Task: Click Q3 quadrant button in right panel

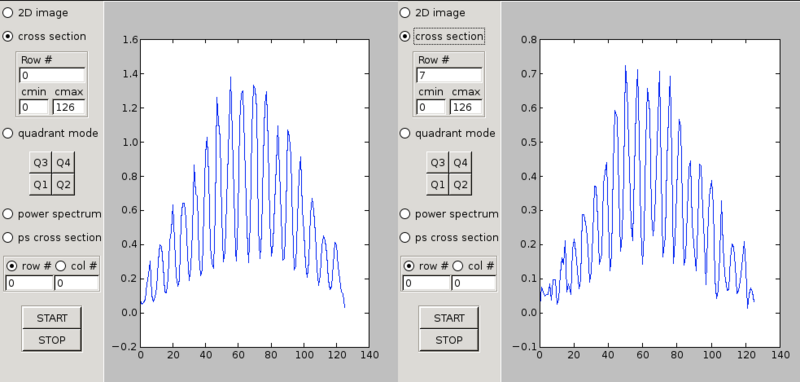Action: point(438,163)
